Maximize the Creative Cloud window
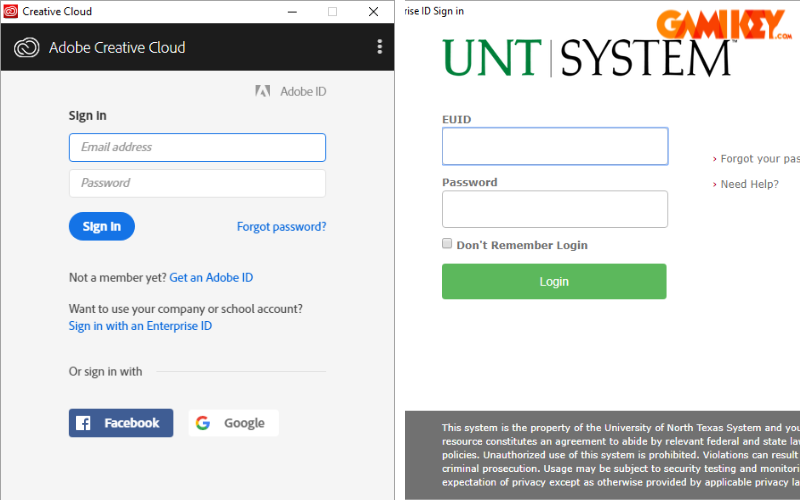 (x=333, y=11)
